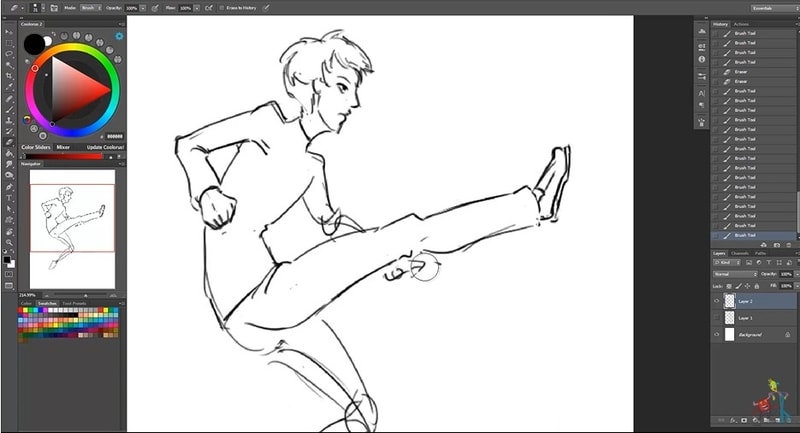Create a new snapshot in the History panel
The image size is (800, 433).
pos(777,244)
